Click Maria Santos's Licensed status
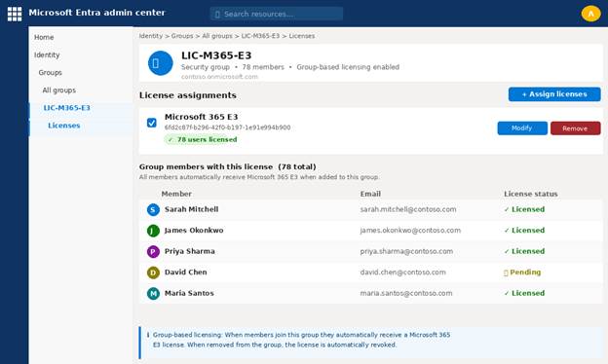608x364 pixels. tap(524, 293)
